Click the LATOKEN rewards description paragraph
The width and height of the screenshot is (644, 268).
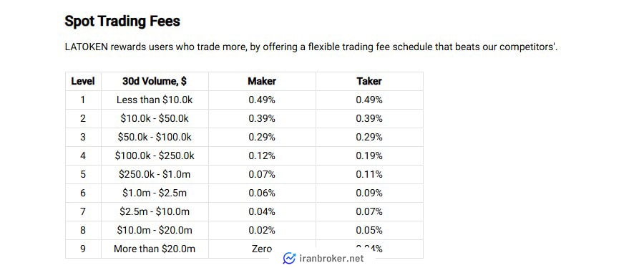tap(311, 47)
